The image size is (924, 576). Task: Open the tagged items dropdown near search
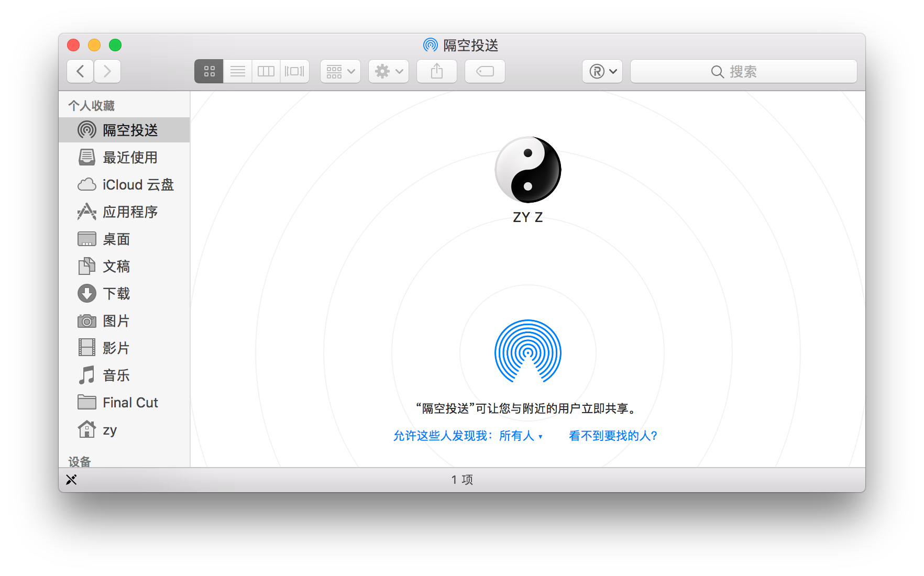click(x=602, y=71)
